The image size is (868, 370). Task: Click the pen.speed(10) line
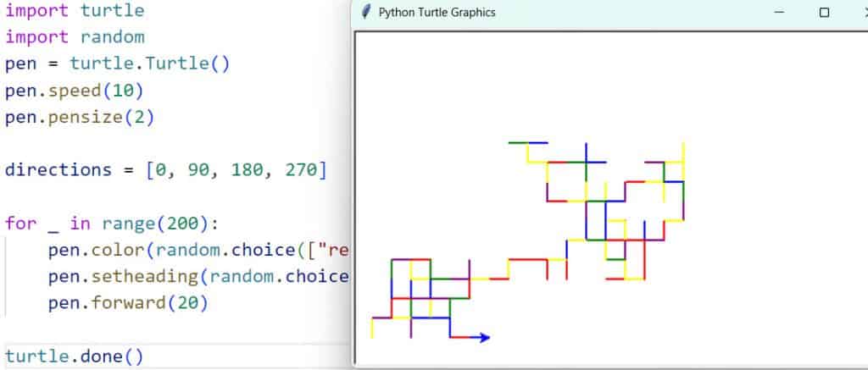[75, 91]
